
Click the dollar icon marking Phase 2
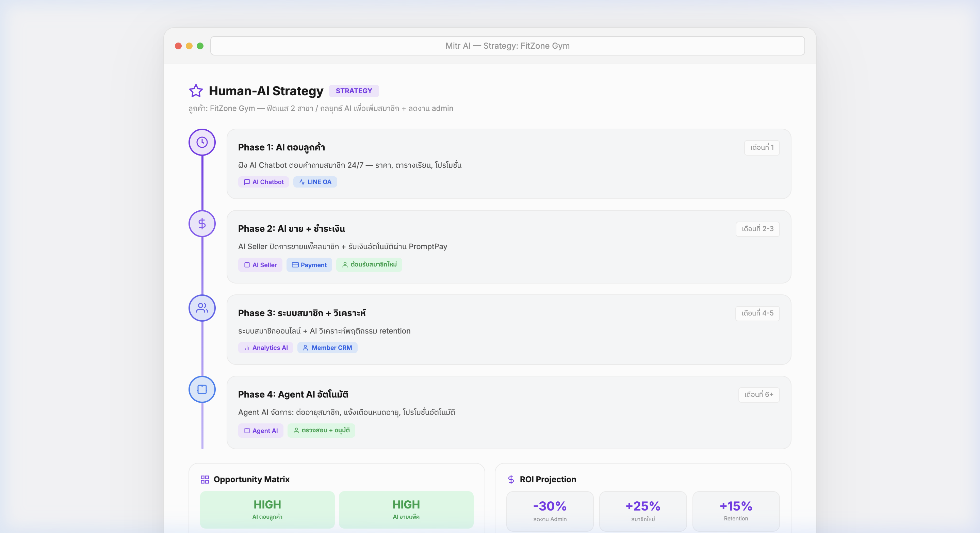point(202,224)
